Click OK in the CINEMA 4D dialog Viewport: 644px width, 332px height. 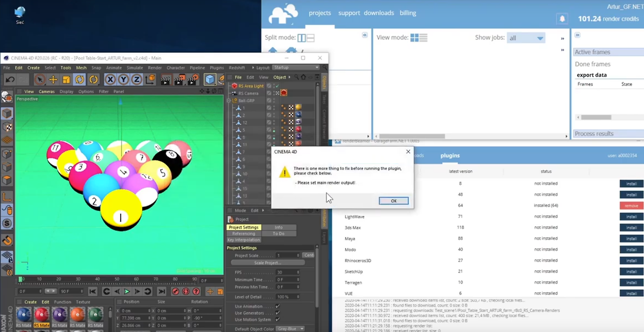click(393, 201)
